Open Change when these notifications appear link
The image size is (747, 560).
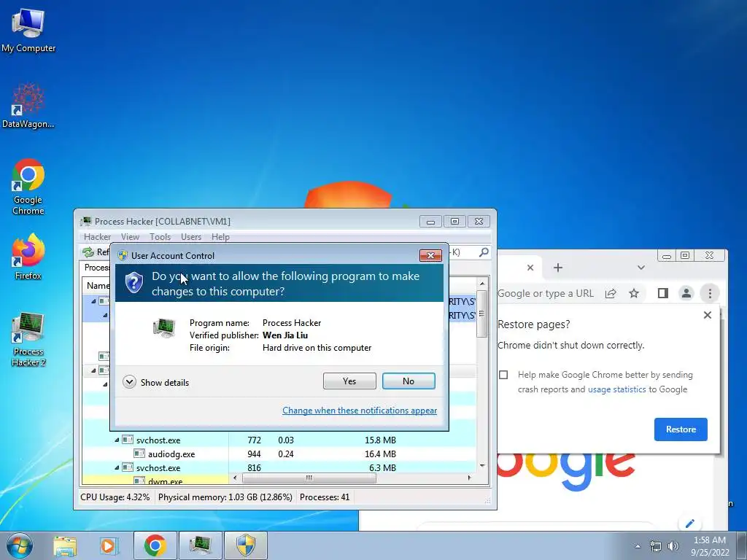point(360,411)
